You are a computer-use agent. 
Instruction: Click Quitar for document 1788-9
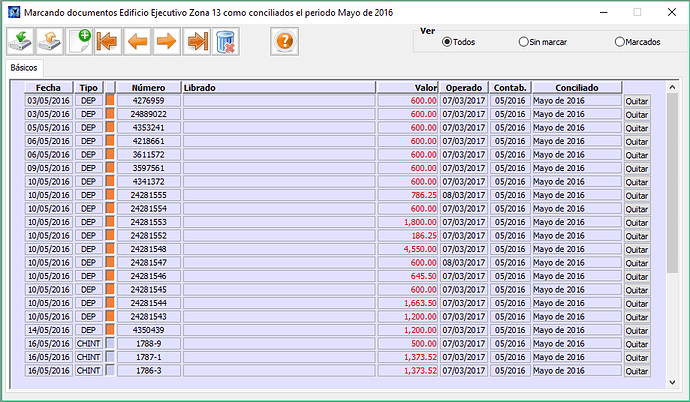(636, 343)
